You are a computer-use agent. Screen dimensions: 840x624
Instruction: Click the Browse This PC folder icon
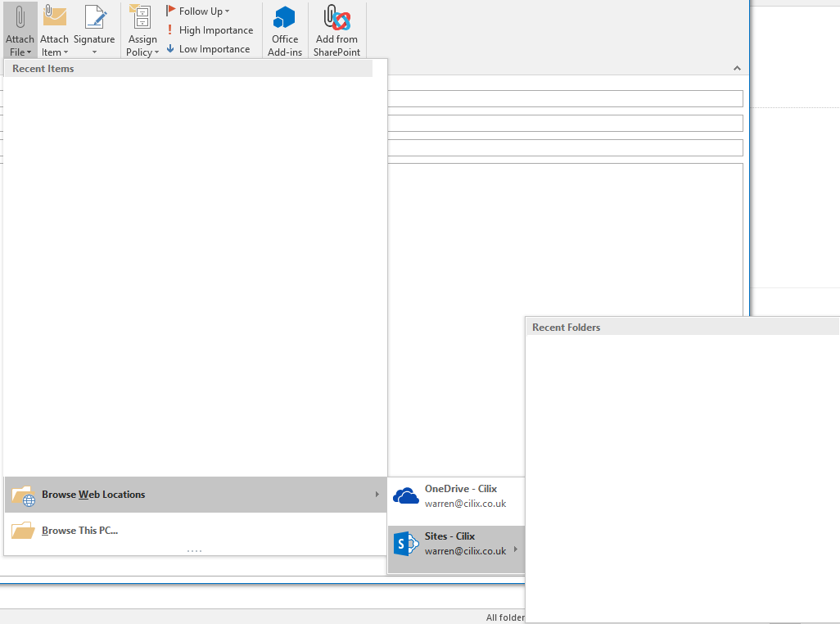pos(23,531)
